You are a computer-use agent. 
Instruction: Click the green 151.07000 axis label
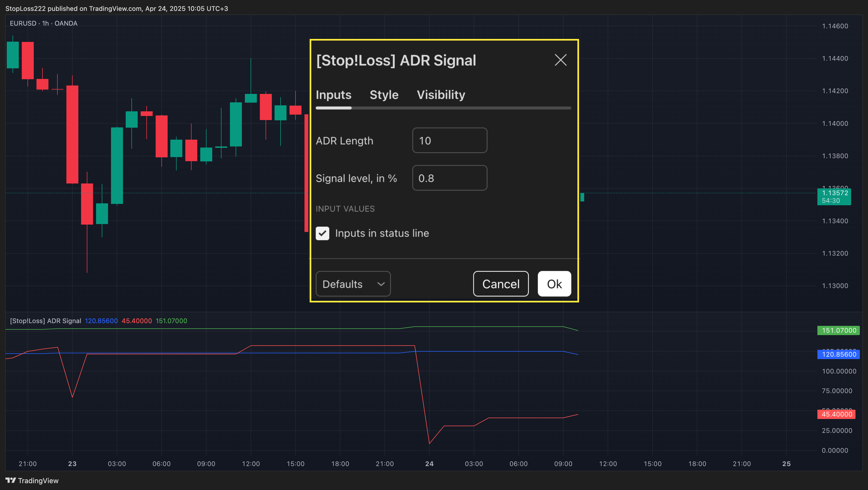click(839, 330)
